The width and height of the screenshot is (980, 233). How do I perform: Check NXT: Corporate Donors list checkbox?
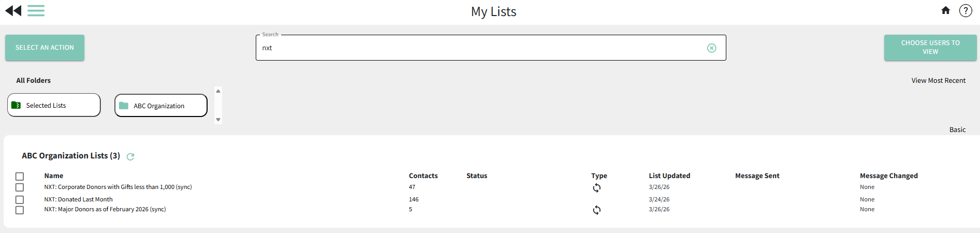[20, 187]
